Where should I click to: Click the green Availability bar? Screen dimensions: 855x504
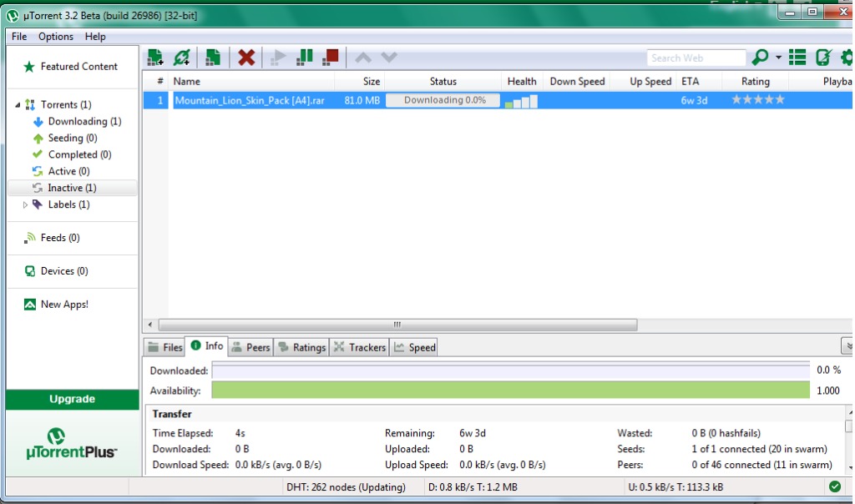(510, 391)
